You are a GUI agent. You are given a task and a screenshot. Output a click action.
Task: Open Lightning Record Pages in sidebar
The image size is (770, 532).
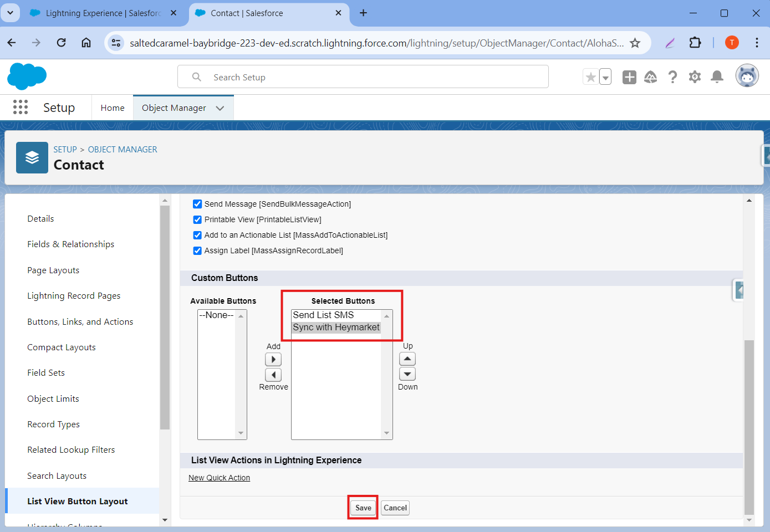tap(74, 295)
